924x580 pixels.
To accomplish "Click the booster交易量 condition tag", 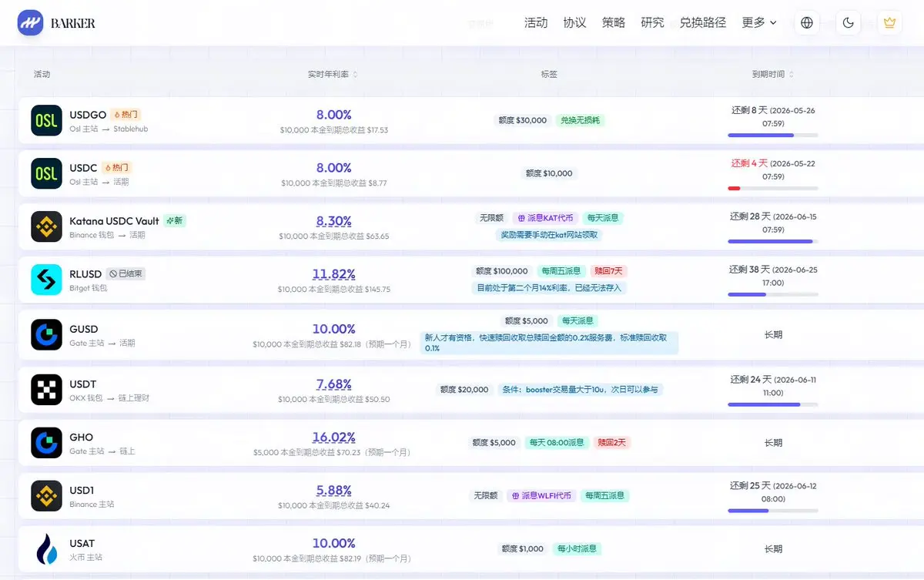I will [581, 389].
